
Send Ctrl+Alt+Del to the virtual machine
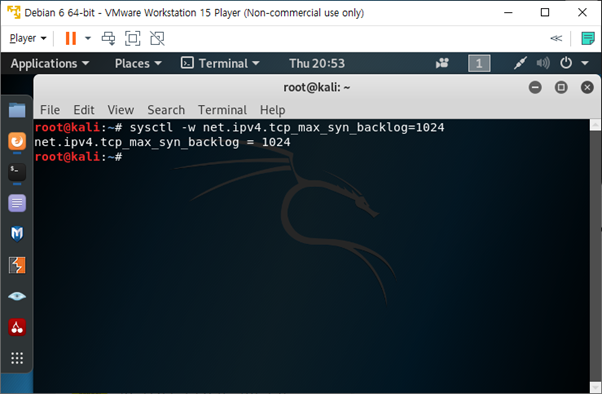[x=108, y=38]
